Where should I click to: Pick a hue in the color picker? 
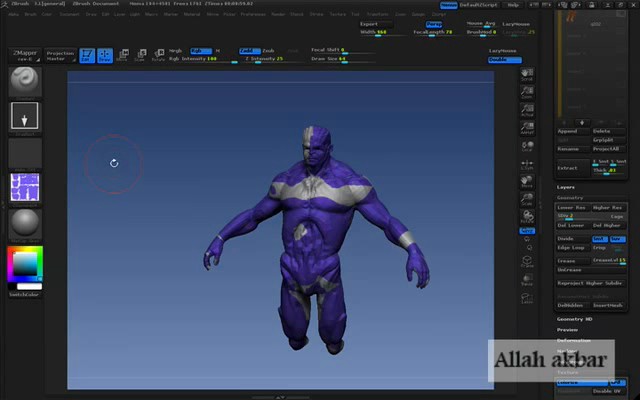[x=25, y=264]
